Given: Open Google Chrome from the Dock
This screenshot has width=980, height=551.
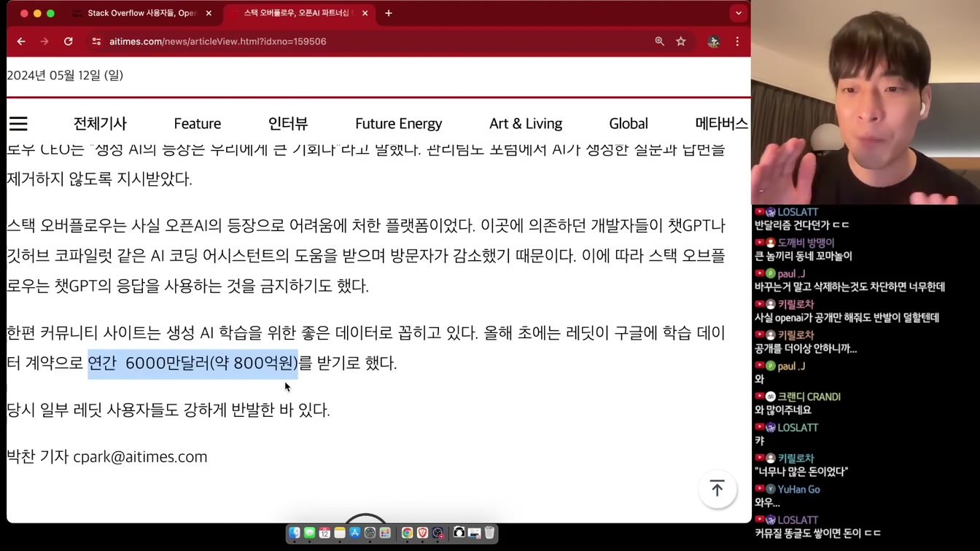Looking at the screenshot, I should tap(407, 533).
